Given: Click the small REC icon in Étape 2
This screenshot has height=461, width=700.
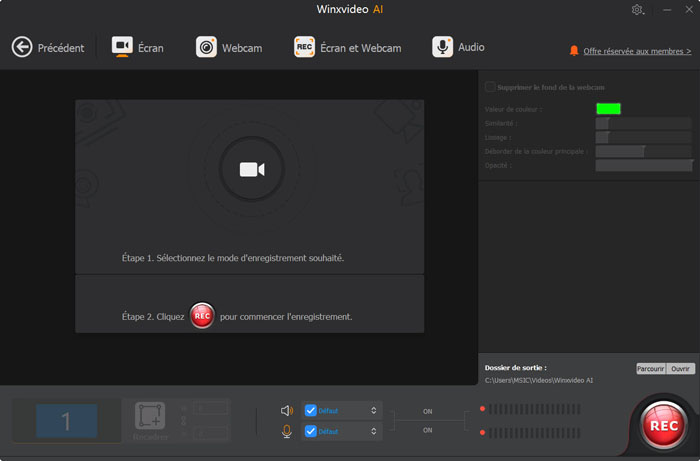Looking at the screenshot, I should click(202, 316).
